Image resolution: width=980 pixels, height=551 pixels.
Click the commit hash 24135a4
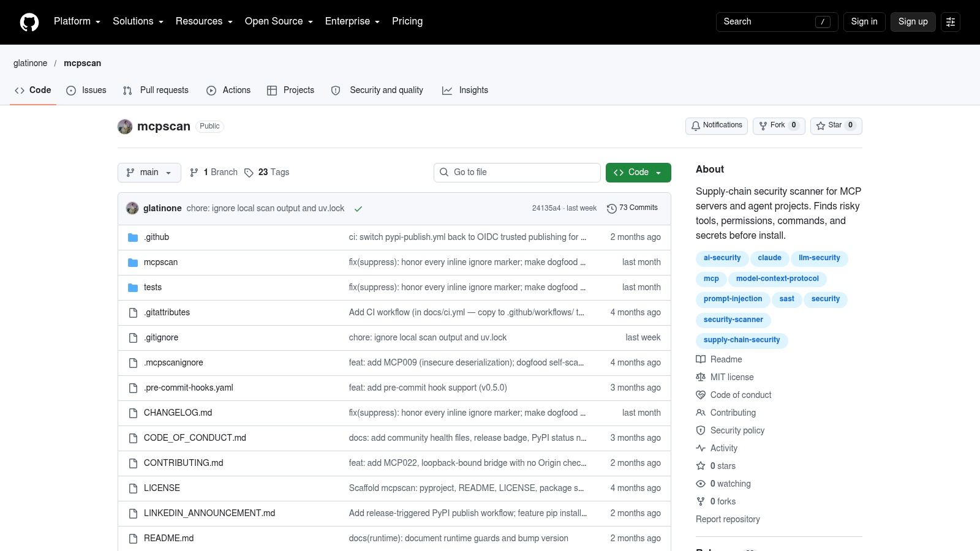coord(546,208)
